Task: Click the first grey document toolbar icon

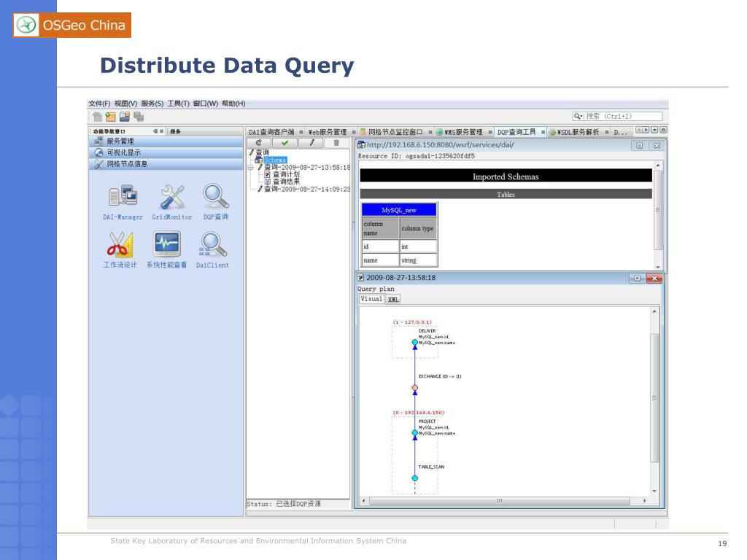Action: 97,116
